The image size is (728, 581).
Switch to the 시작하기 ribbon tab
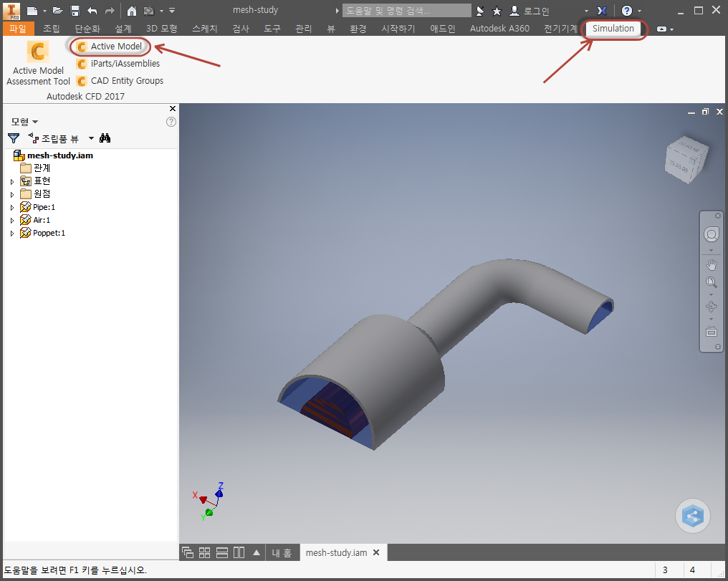398,29
